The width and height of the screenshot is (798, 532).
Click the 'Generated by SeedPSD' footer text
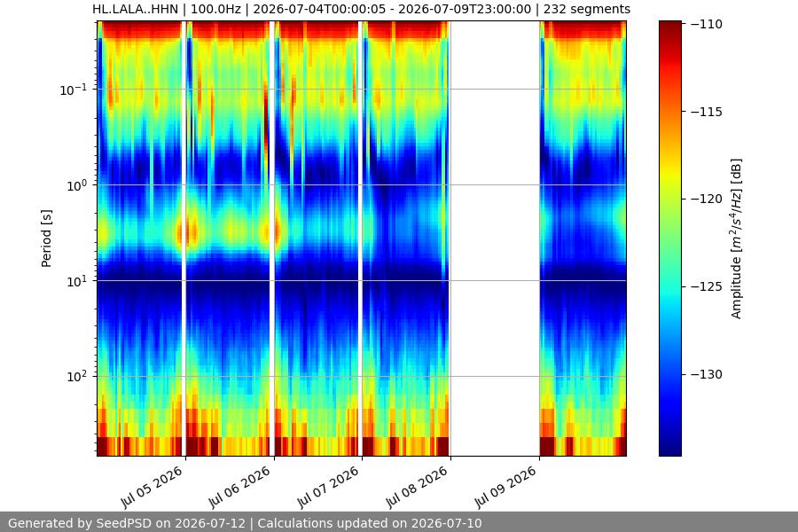click(245, 523)
